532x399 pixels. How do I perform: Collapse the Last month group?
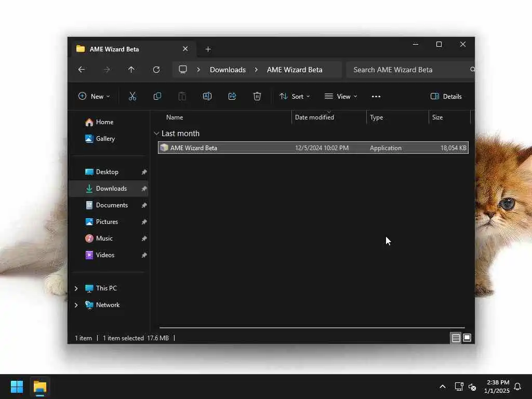(156, 134)
